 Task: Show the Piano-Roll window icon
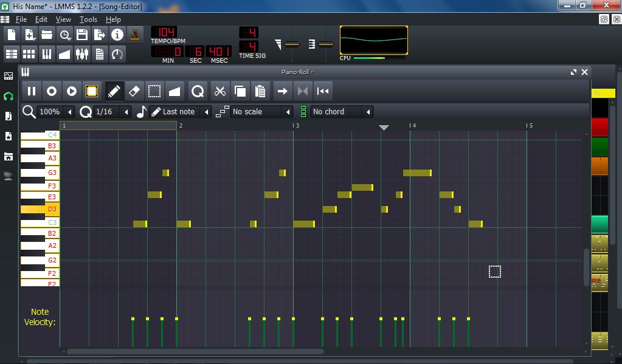tap(47, 54)
